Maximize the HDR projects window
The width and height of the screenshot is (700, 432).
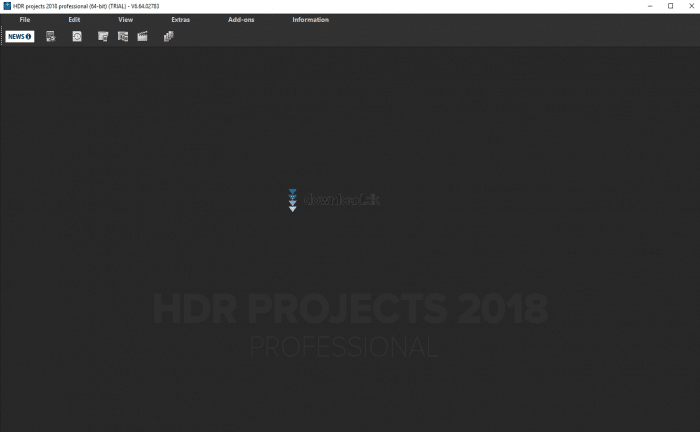671,6
